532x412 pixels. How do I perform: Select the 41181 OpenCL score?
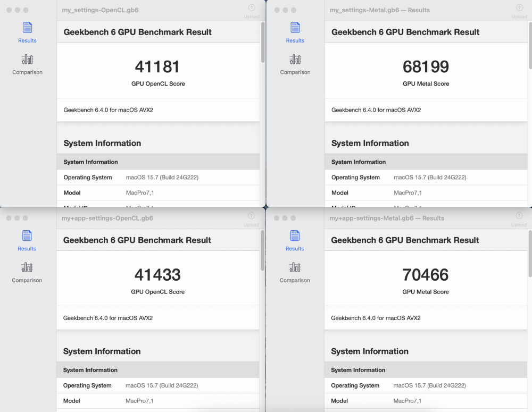pos(157,66)
